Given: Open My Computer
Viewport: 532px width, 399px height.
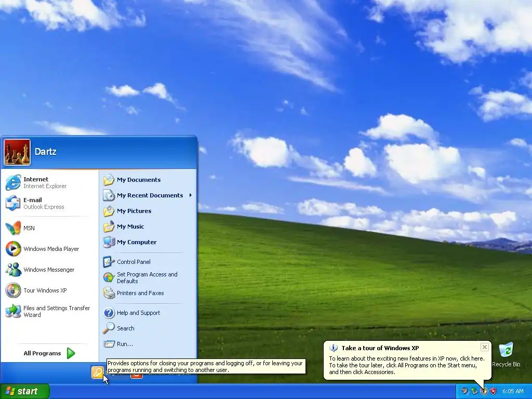Looking at the screenshot, I should pos(148,242).
